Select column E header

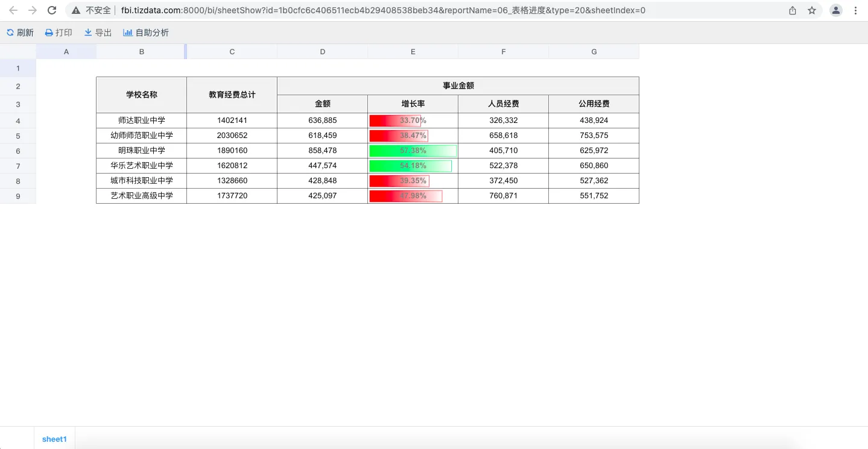tap(413, 52)
